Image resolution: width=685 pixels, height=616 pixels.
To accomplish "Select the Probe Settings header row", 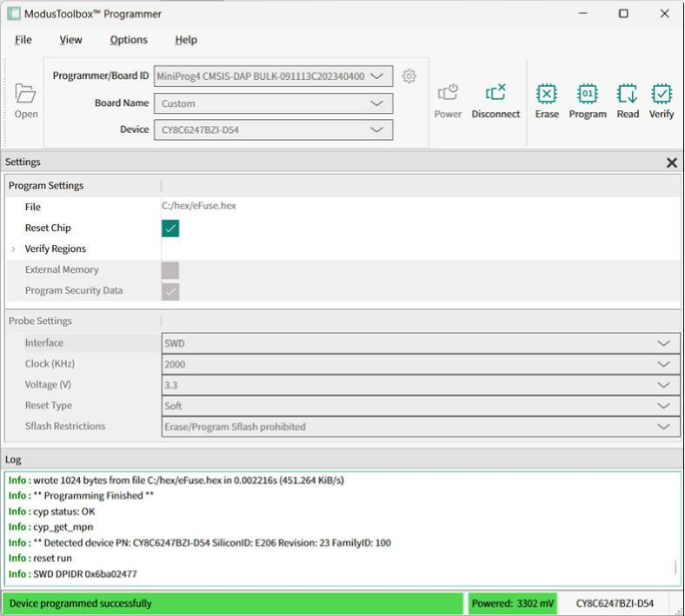I will (343, 321).
